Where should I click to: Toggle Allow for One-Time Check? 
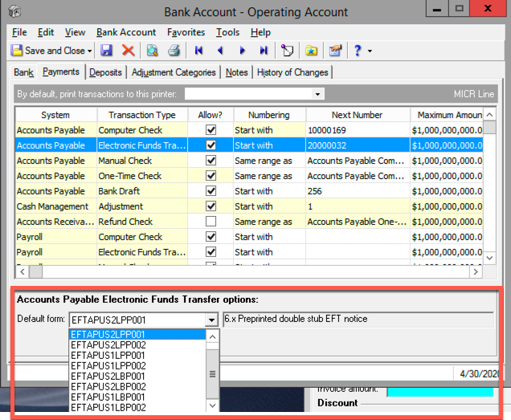(211, 176)
